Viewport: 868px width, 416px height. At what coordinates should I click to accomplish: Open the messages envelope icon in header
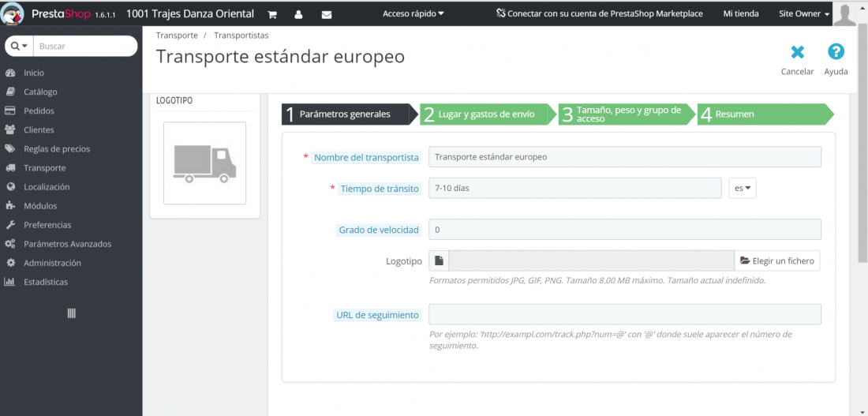(327, 14)
